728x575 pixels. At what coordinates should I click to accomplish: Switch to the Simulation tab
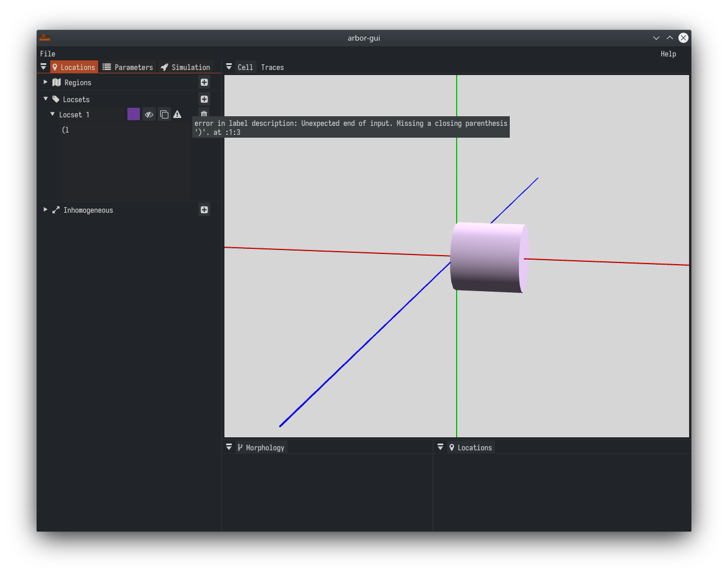pos(186,67)
